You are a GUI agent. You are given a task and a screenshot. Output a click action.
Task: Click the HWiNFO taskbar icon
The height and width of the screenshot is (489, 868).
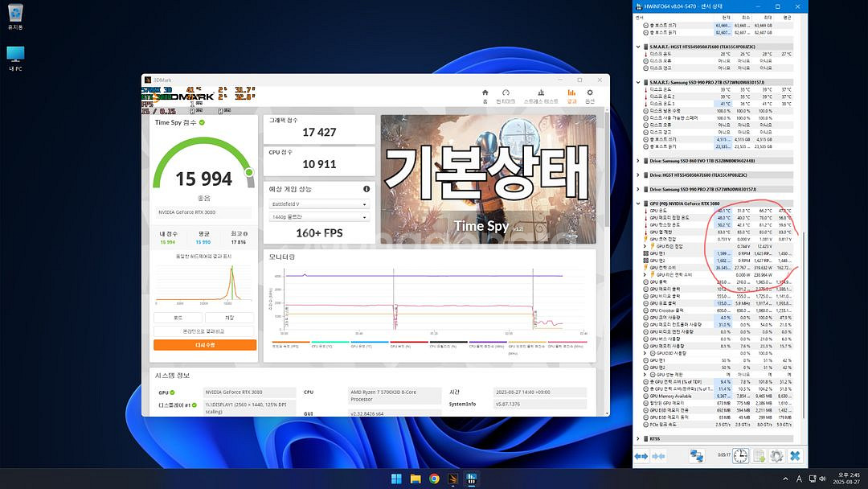coord(471,479)
